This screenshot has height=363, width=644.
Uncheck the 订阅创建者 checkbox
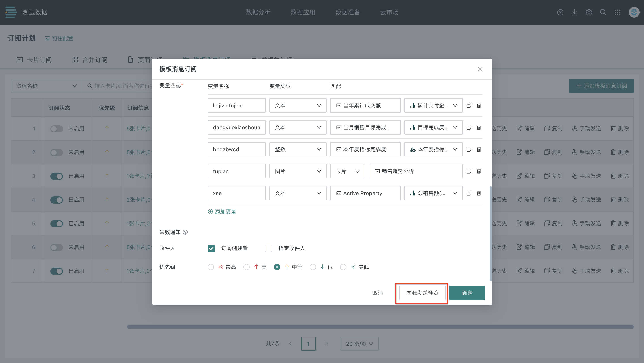click(x=211, y=248)
